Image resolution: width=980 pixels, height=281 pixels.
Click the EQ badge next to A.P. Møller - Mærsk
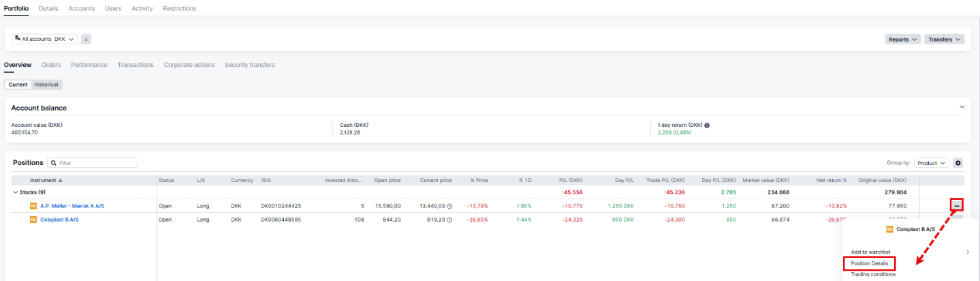(x=33, y=206)
